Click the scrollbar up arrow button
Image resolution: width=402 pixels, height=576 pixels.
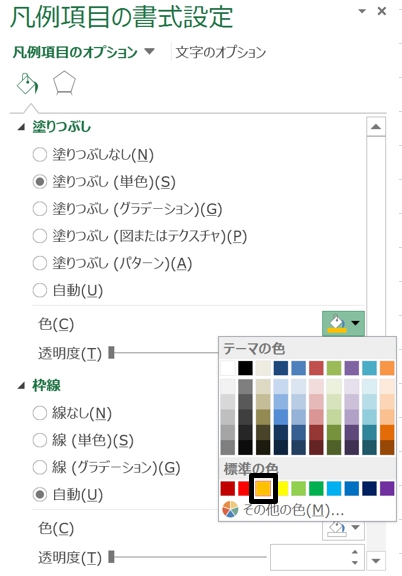click(376, 127)
